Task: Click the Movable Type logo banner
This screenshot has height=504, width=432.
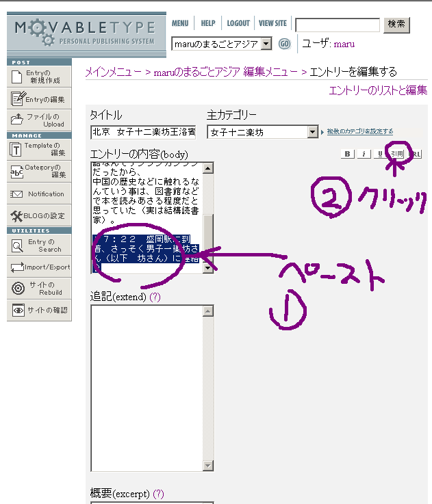Action: click(x=86, y=34)
